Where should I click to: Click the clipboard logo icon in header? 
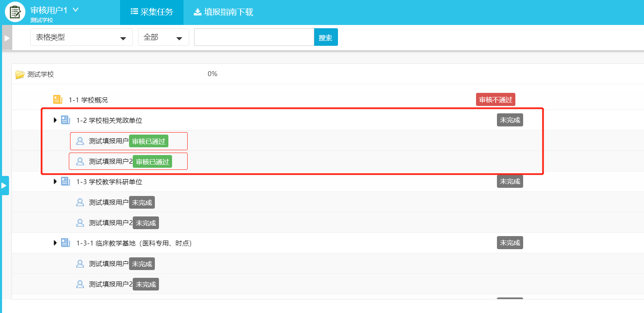tap(15, 12)
